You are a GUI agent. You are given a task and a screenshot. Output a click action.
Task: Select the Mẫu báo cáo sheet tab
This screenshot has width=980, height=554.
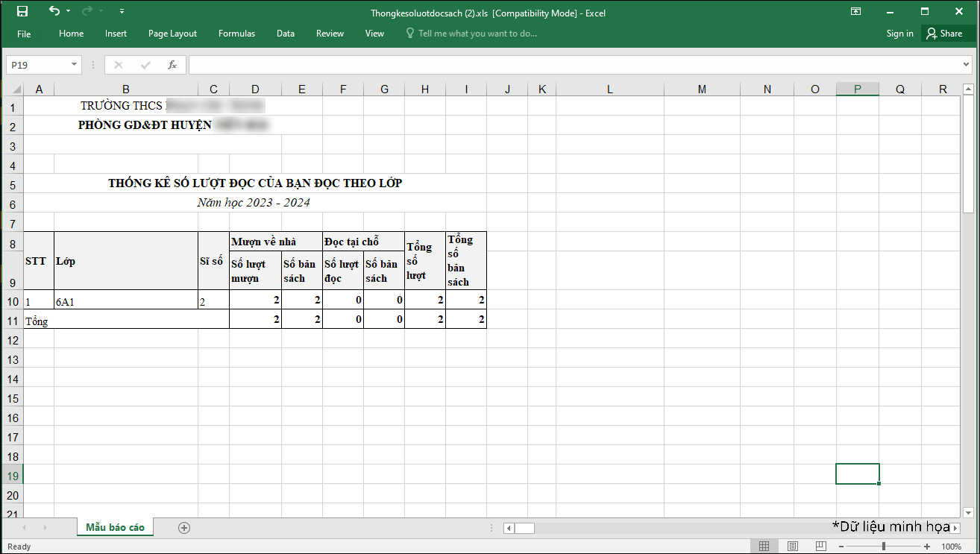[x=115, y=527]
